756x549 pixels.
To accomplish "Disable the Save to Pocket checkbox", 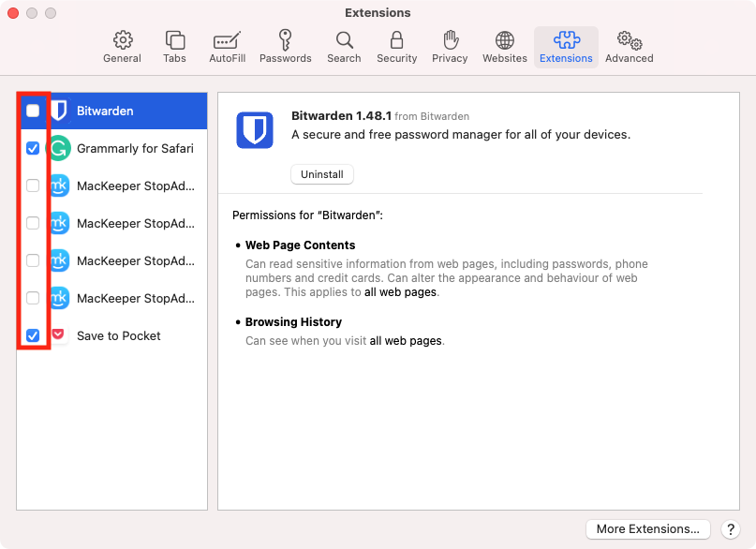I will pyautogui.click(x=33, y=335).
